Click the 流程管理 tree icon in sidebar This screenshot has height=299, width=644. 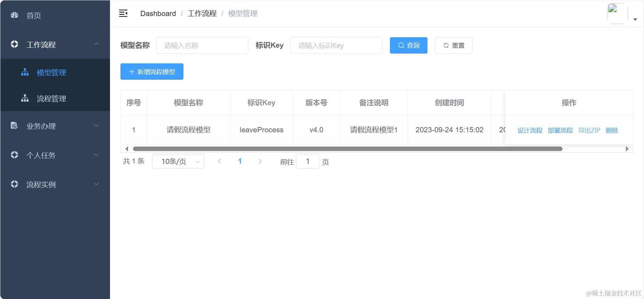[25, 98]
